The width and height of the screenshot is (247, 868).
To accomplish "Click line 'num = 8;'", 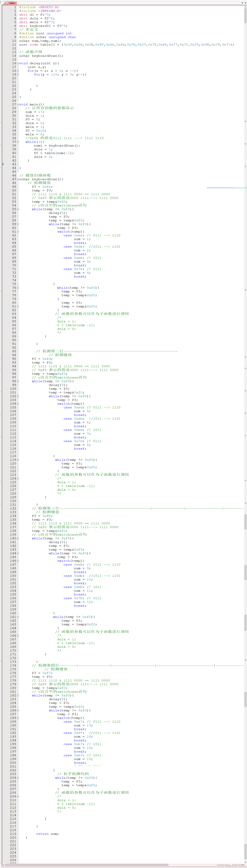I will point(82,445).
